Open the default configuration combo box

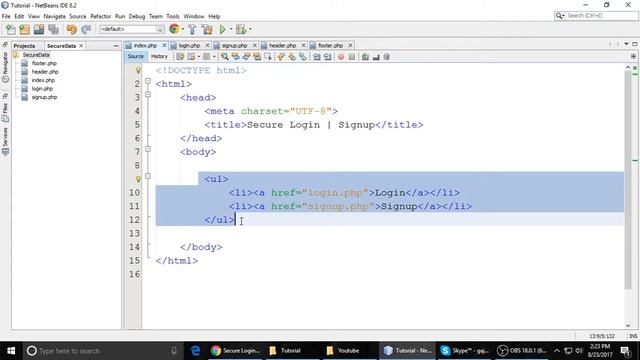[131, 29]
